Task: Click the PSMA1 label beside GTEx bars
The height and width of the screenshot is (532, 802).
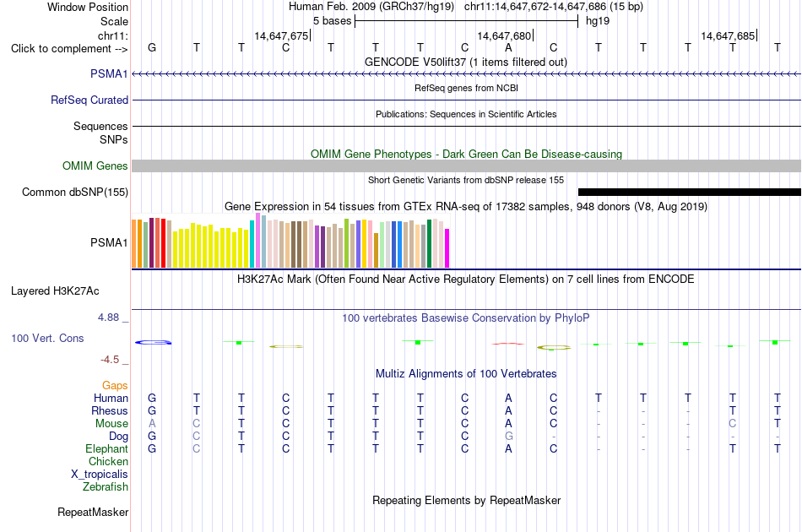Action: [109, 242]
